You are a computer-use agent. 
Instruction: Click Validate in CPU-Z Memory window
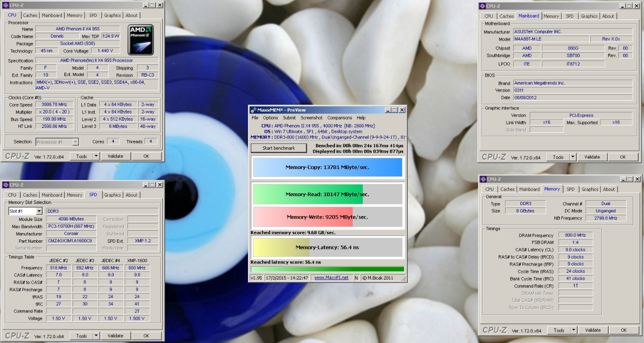(593, 330)
